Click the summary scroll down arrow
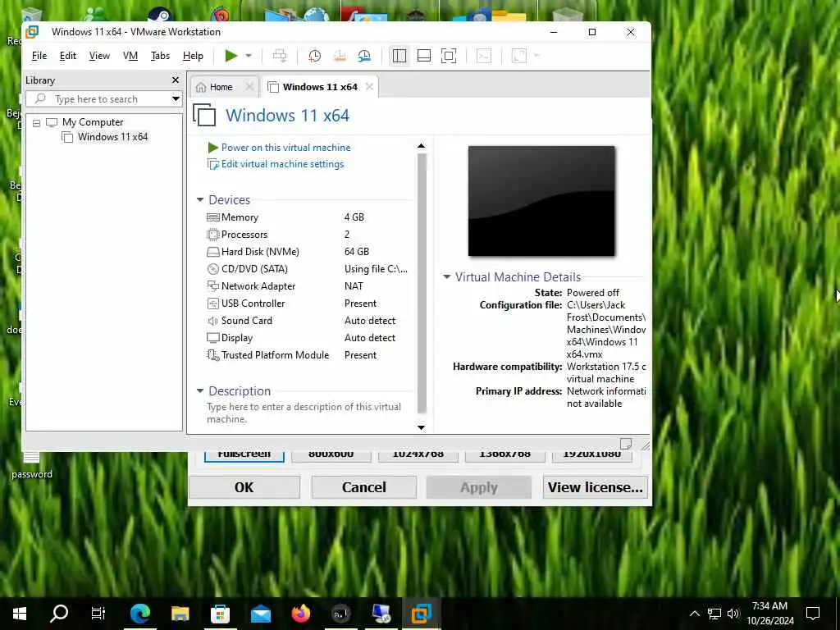The image size is (840, 630). tap(421, 427)
